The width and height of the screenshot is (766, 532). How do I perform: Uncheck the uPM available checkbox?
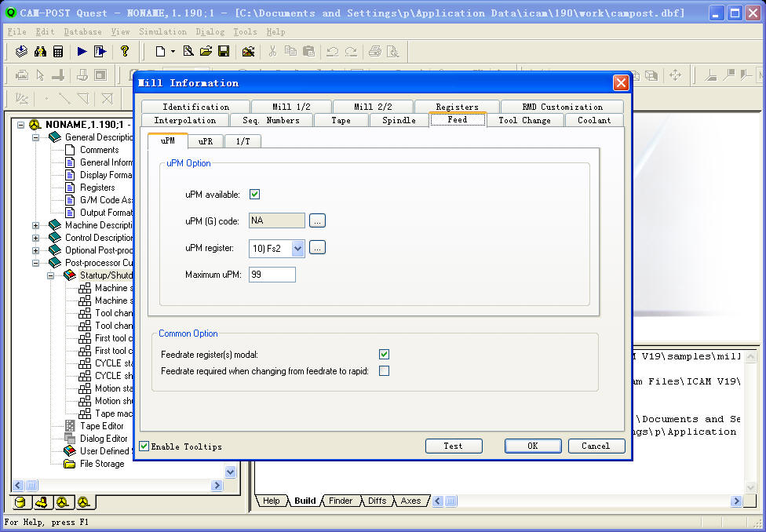[254, 195]
